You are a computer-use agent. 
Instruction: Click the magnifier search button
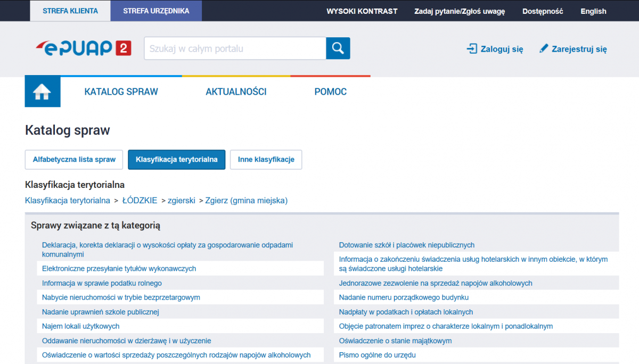(x=338, y=48)
